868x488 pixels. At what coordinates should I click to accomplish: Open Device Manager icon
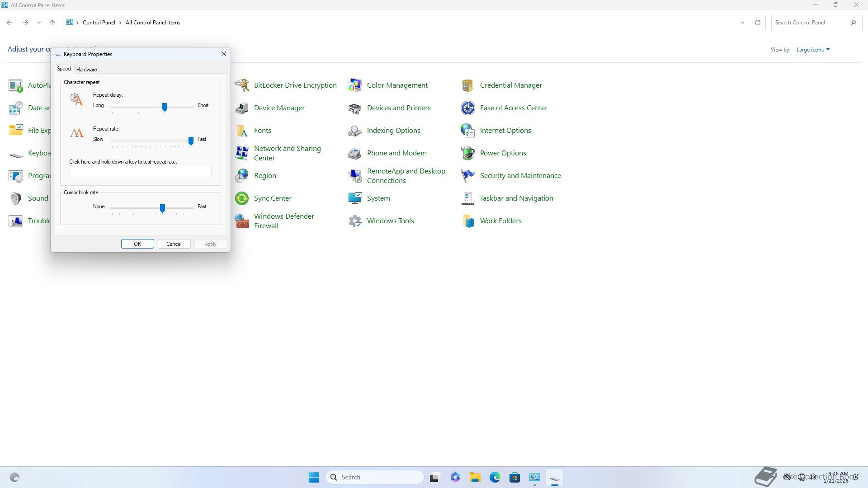[x=242, y=108]
